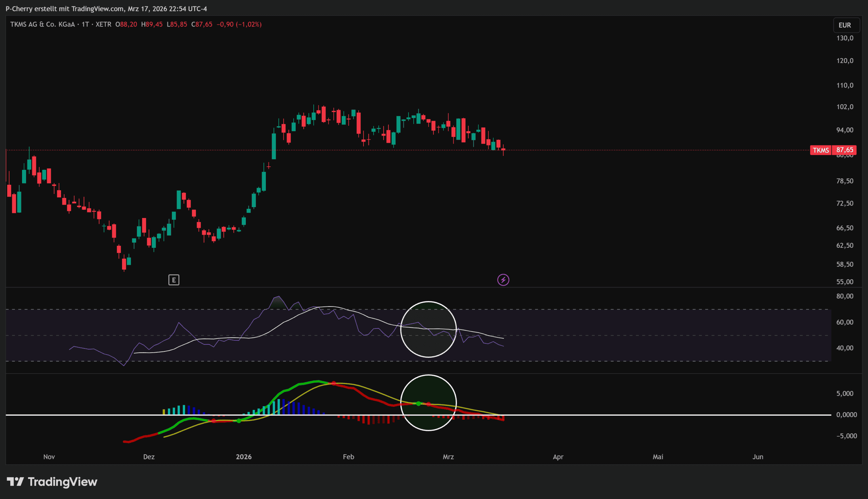
Task: Click the red crossover dot at MACD peak
Action: pyautogui.click(x=333, y=383)
